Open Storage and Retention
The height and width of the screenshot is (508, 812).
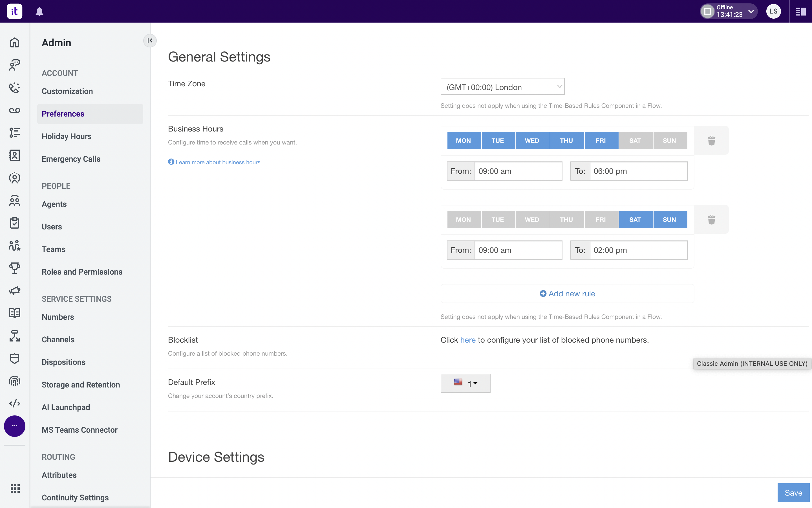(x=81, y=384)
